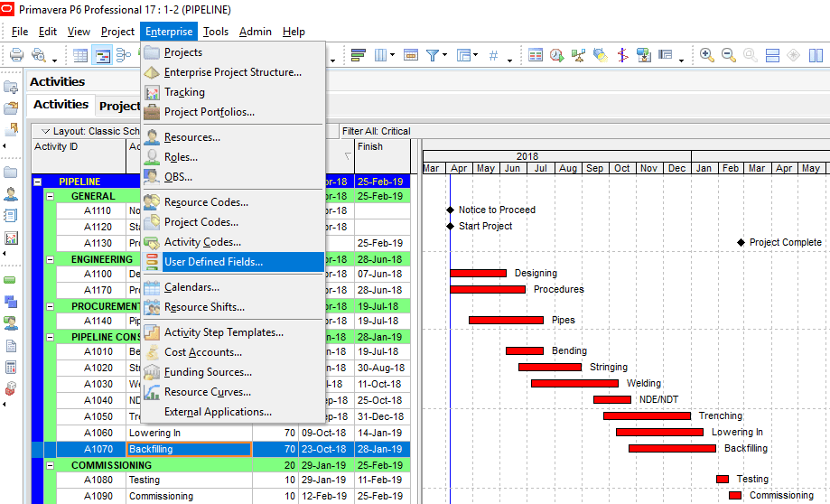This screenshot has width=830, height=504.
Task: Select activity ID A1060
Action: pos(98,433)
